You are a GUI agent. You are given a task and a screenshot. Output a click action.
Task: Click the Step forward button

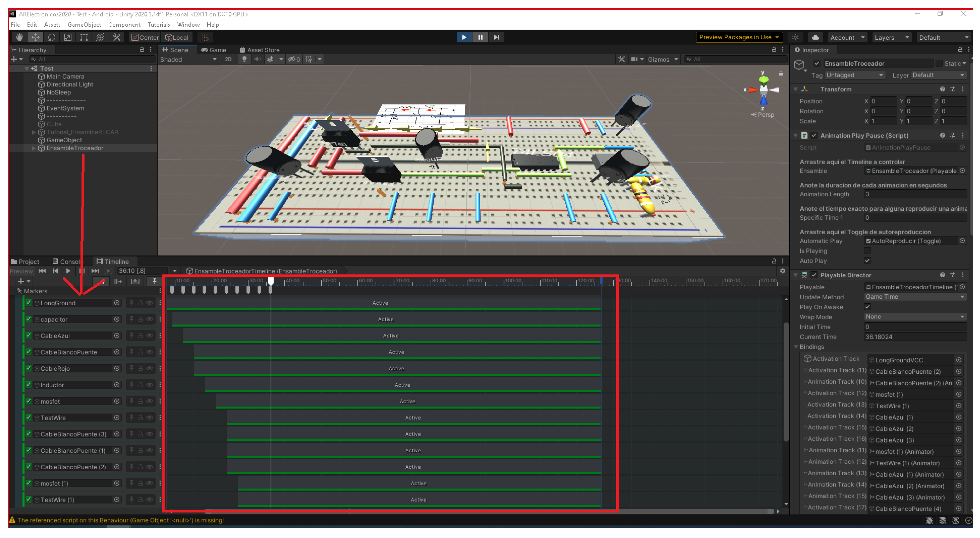[497, 37]
